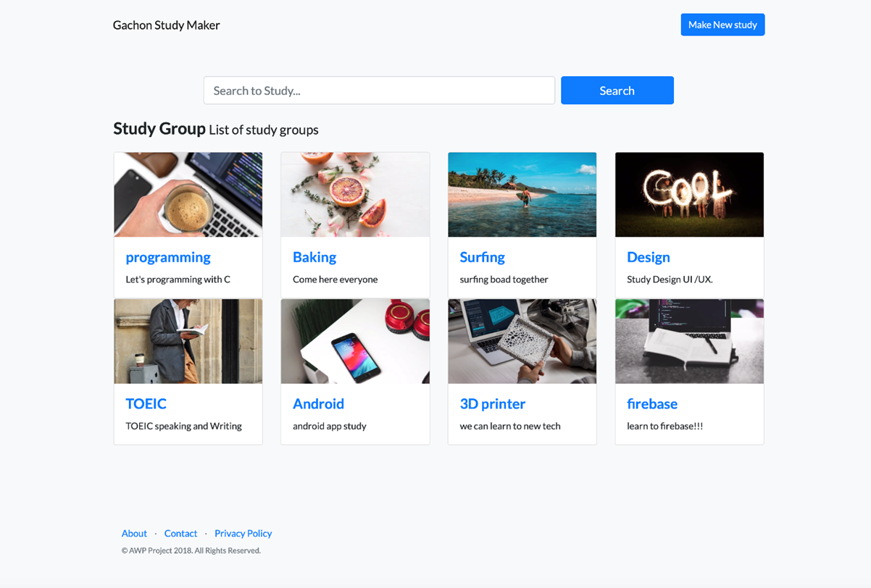871x588 pixels.
Task: Open the 3D printer study group
Action: click(493, 403)
